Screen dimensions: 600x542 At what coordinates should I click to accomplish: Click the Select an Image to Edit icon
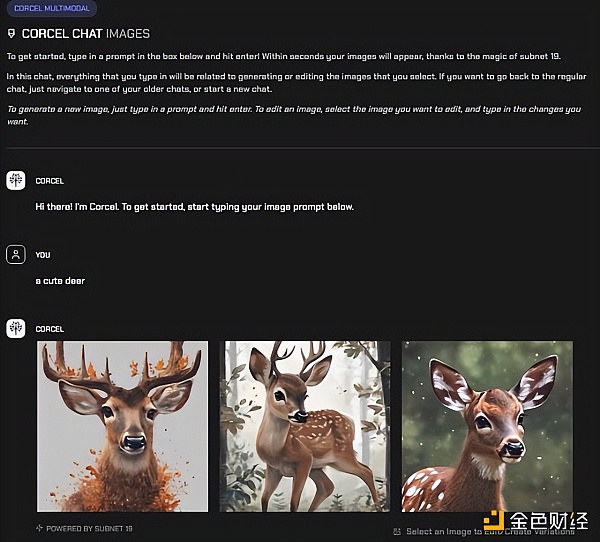pos(397,531)
